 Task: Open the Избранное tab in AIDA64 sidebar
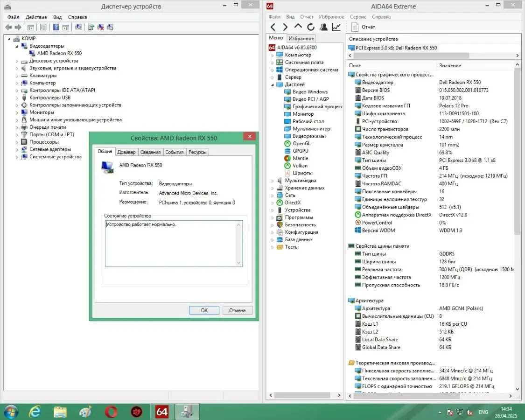click(301, 38)
